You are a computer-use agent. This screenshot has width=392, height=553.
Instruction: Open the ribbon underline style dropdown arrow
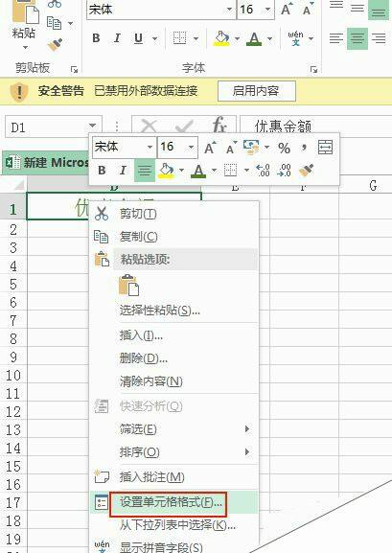click(x=154, y=38)
